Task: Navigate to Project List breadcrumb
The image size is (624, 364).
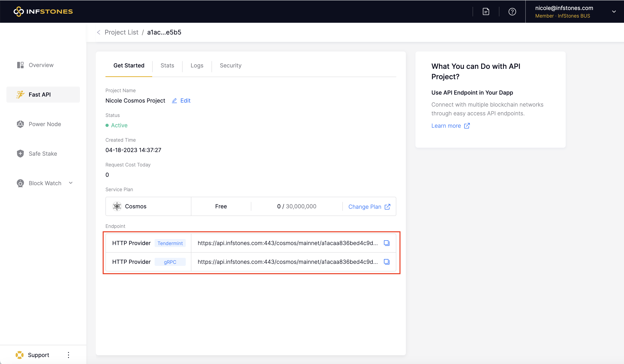Action: coord(121,32)
